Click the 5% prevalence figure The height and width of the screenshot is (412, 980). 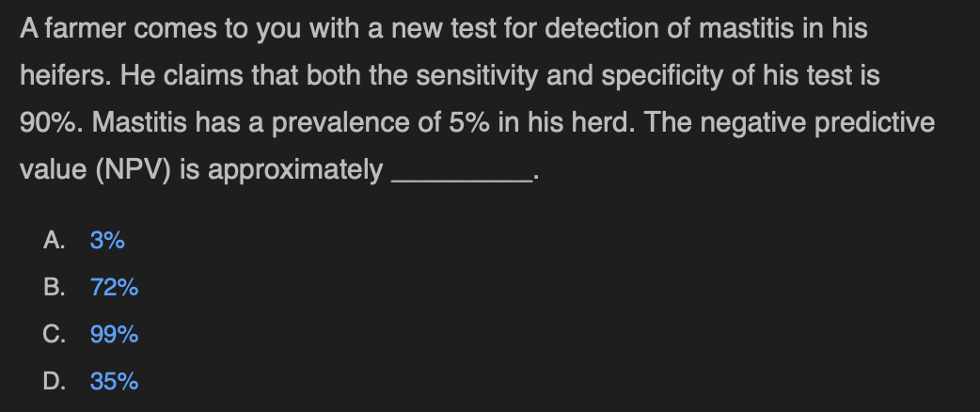468,122
